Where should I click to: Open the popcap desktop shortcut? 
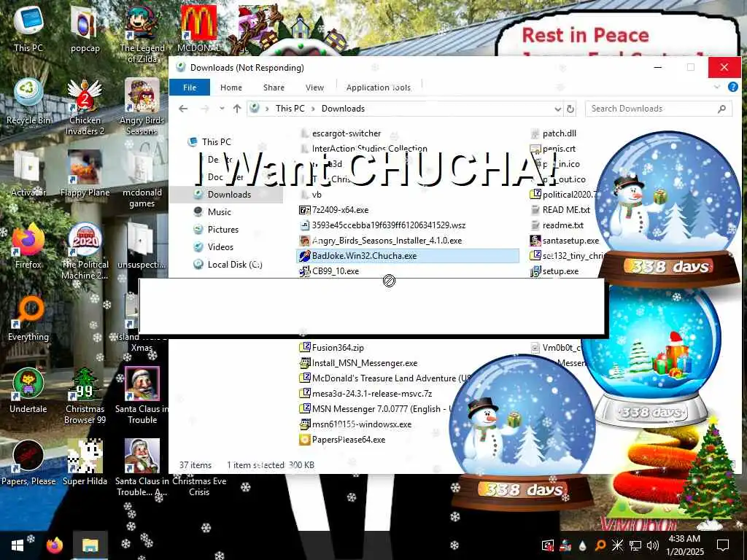click(85, 28)
